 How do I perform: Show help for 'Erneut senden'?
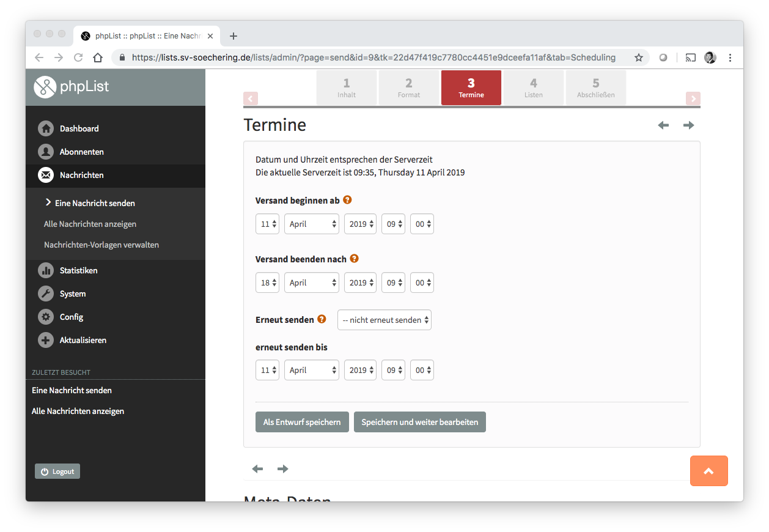(322, 319)
